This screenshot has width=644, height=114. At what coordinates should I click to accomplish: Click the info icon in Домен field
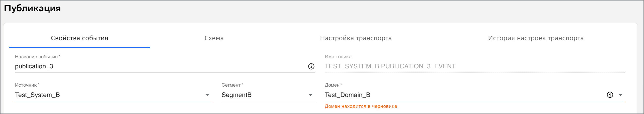[x=610, y=95]
